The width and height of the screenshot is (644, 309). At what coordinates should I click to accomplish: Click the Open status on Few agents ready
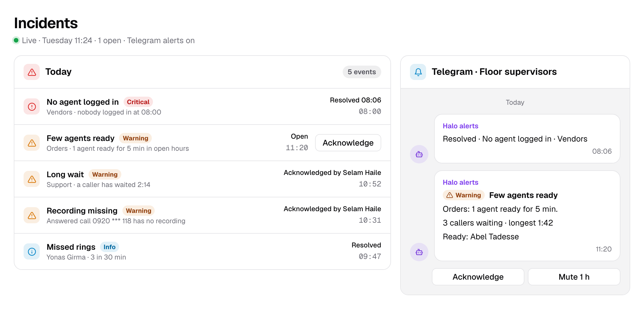[299, 136]
